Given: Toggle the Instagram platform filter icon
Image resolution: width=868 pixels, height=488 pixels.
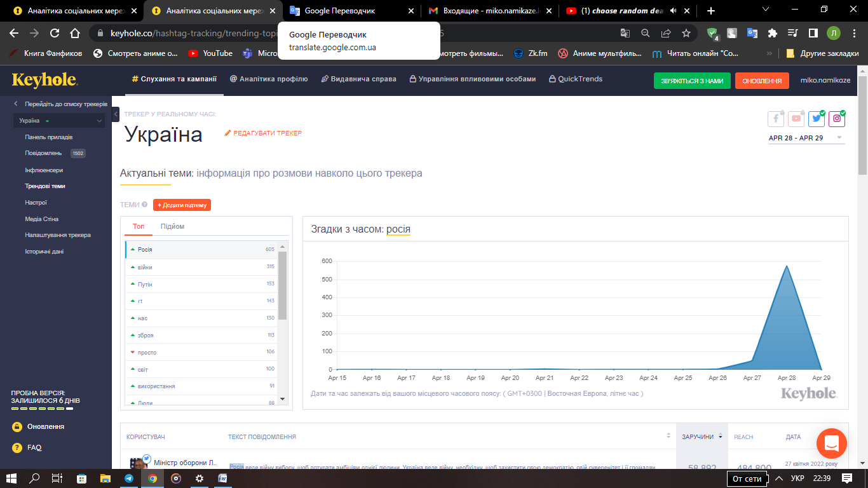Looking at the screenshot, I should click(837, 119).
